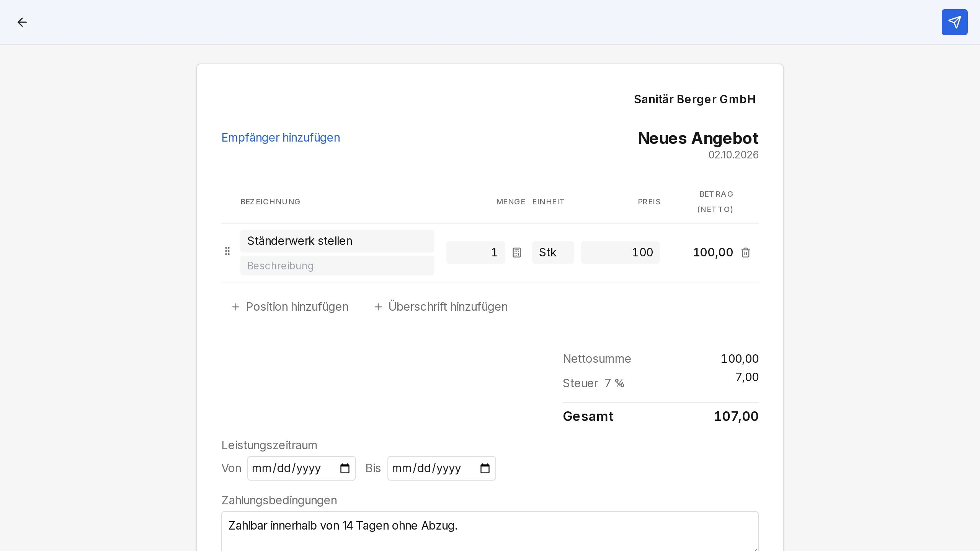Edit the Ständerwerk stellen name field
Screen dimensions: 980x551
pos(337,241)
